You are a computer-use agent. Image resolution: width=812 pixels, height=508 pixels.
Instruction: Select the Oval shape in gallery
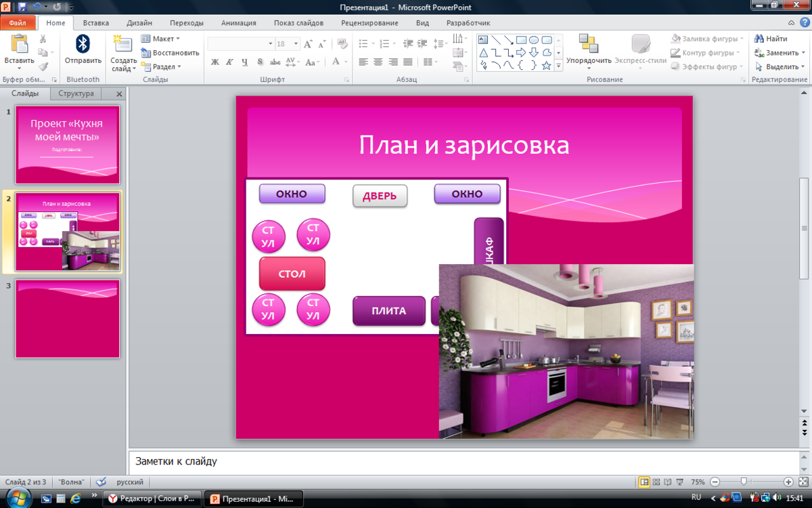pyautogui.click(x=534, y=40)
